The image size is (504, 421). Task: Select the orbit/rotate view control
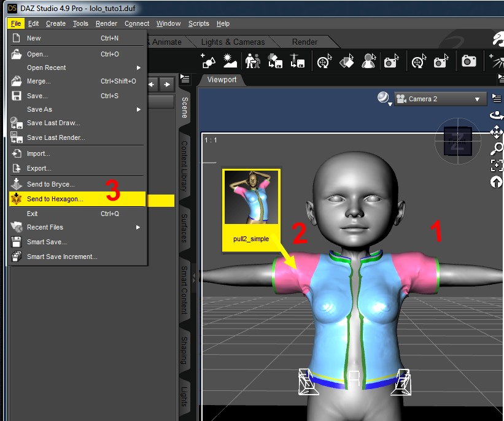point(496,115)
